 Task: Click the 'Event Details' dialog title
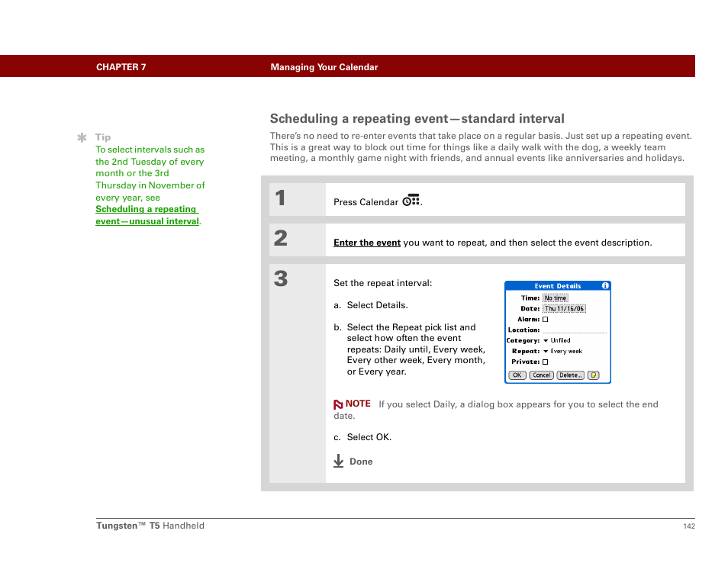click(x=557, y=286)
